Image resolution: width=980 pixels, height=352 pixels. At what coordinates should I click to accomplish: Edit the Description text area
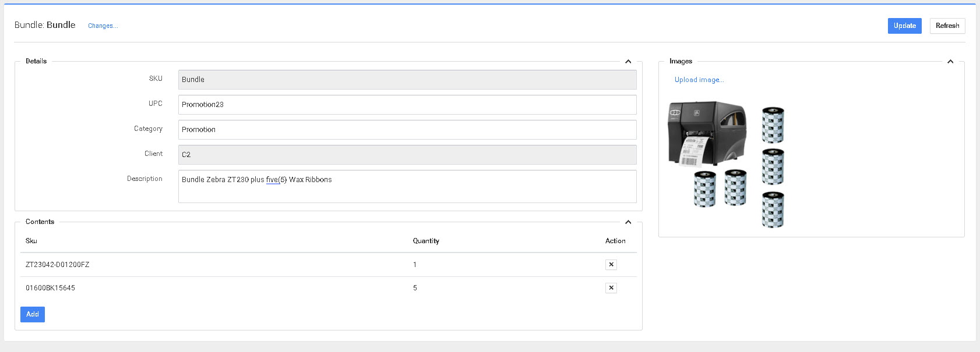click(x=407, y=186)
